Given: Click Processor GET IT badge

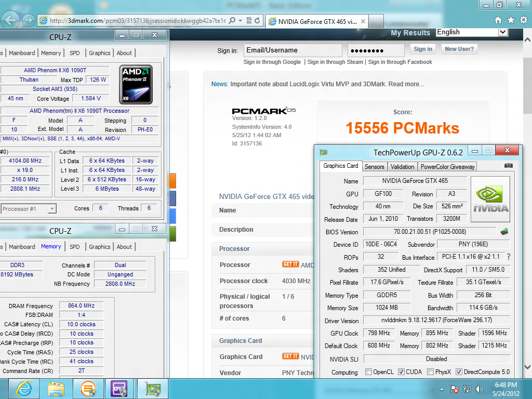Looking at the screenshot, I should pos(290,264).
